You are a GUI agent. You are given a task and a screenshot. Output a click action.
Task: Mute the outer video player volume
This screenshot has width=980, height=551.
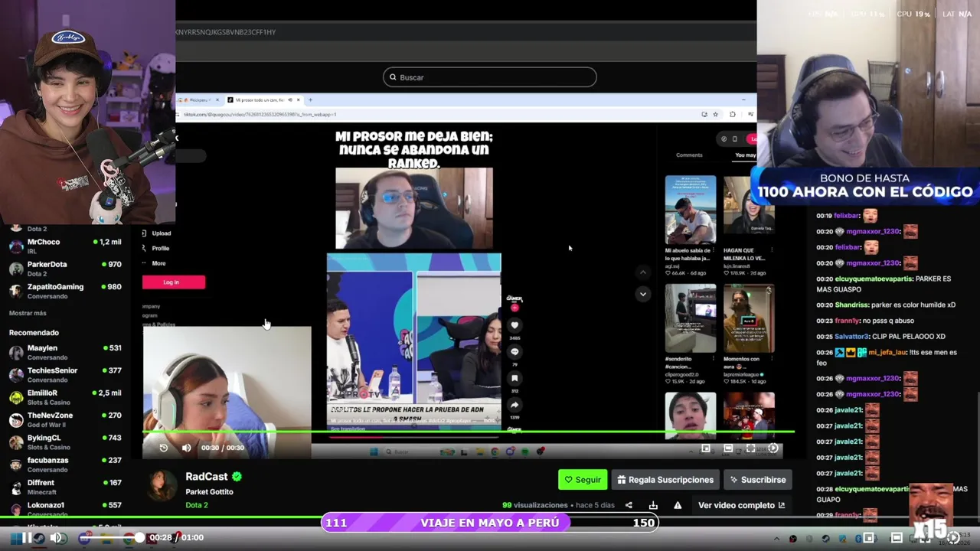click(55, 538)
